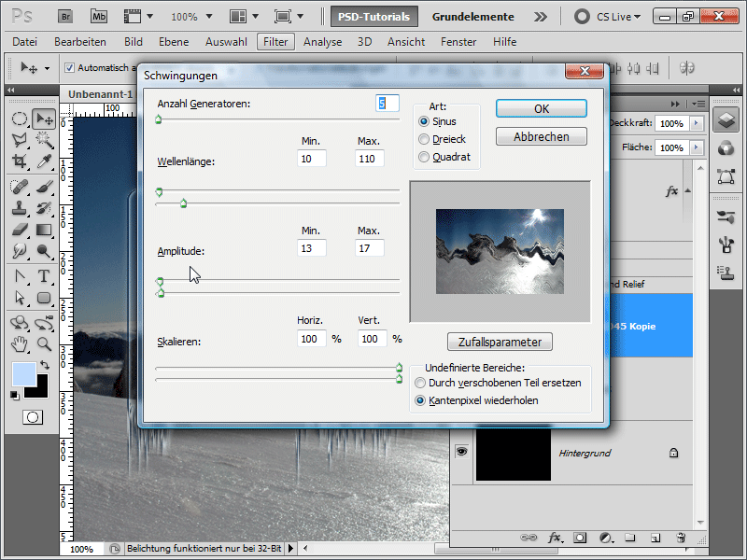Launch Mini Bridge
Viewport: 747px width, 560px height.
(x=99, y=17)
